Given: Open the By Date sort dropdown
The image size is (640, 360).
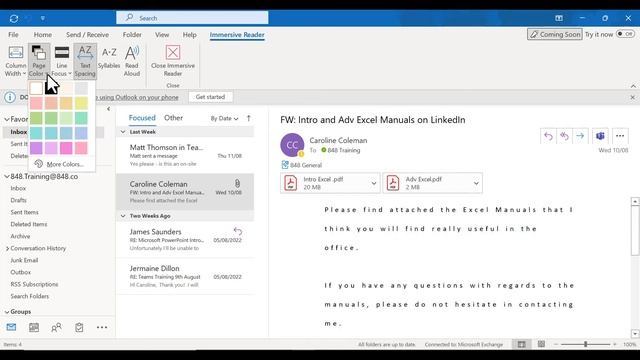Looking at the screenshot, I should pyautogui.click(x=224, y=118).
